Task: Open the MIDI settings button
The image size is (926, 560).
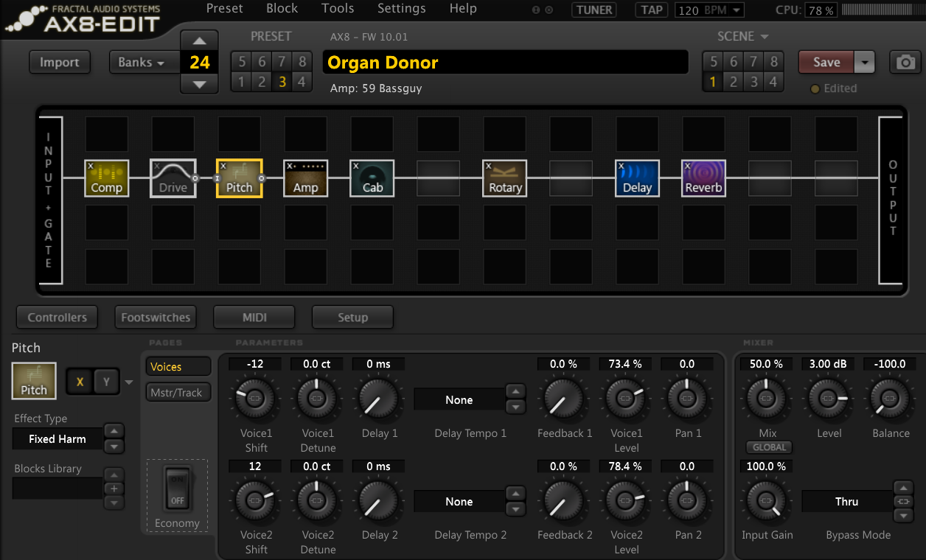Action: pos(254,318)
